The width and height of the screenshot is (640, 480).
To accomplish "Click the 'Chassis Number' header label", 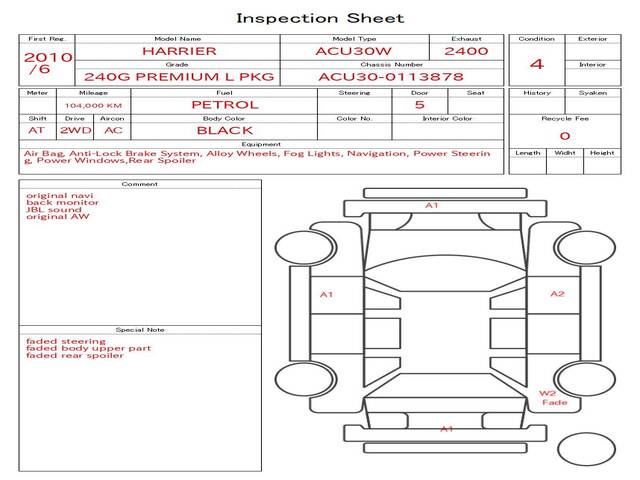I will (x=391, y=64).
